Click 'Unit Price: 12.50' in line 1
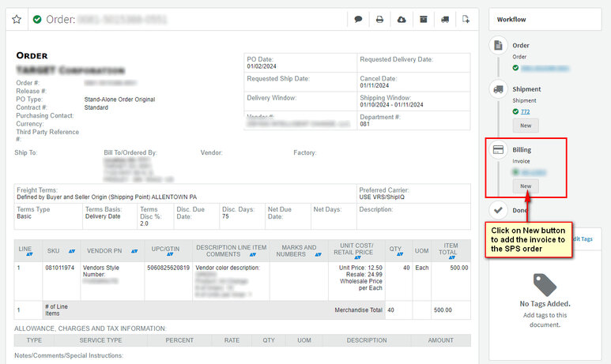This screenshot has width=611, height=364. [x=360, y=268]
